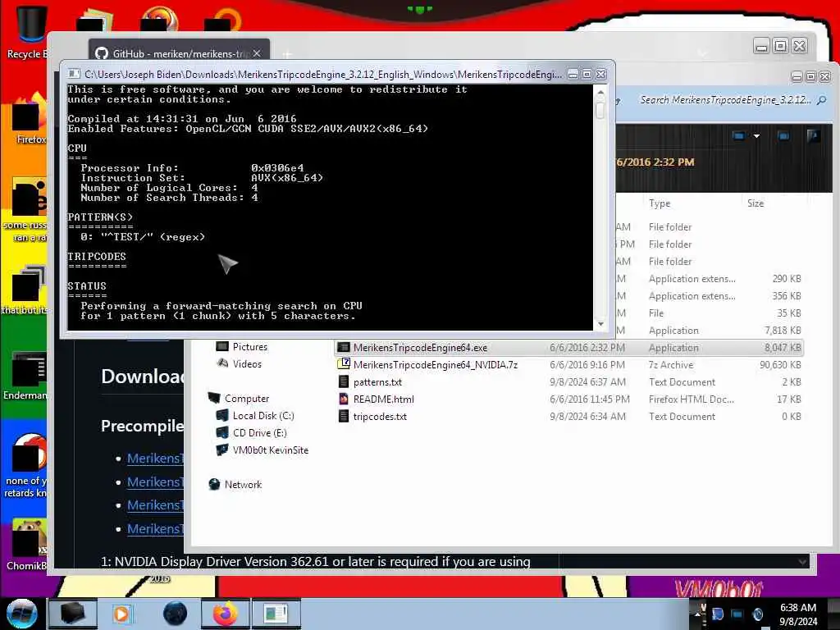Select the 6/6/2016 9:16 PM date cell
The height and width of the screenshot is (630, 840).
pos(587,365)
